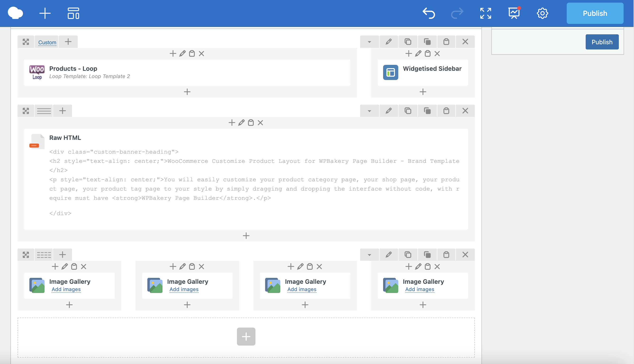Change four-column layout of gallery row
The image size is (634, 364).
44,255
